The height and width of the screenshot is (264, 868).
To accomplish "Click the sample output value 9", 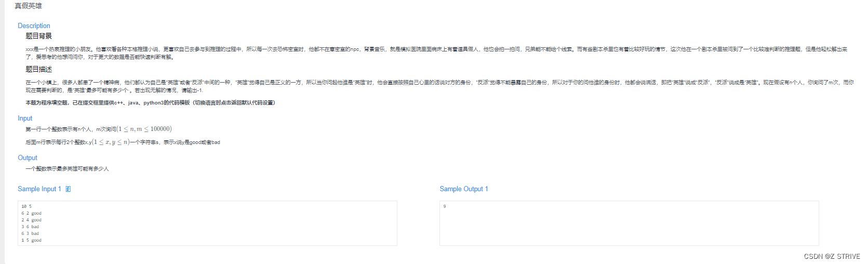I will click(445, 206).
